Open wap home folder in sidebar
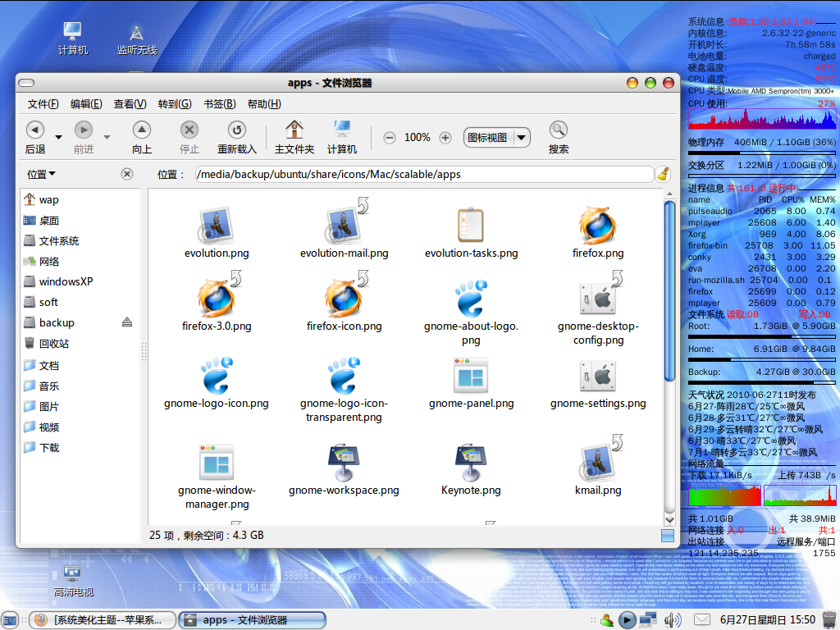Viewport: 840px width, 630px height. click(80, 200)
